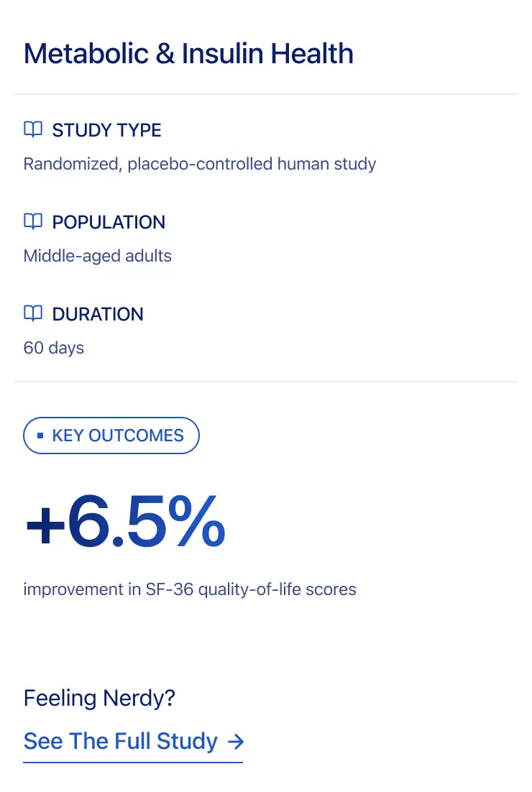The height and width of the screenshot is (792, 532).
Task: Select the Metabolic & Insulin Health heading
Action: point(188,54)
